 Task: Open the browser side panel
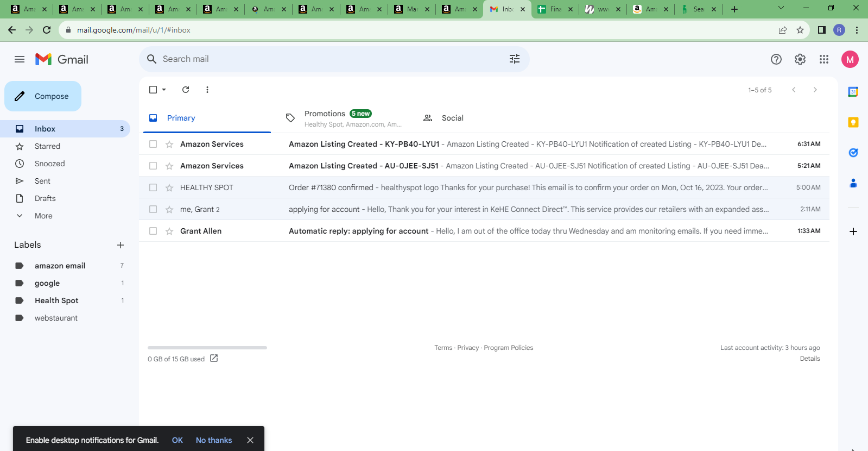tap(822, 30)
